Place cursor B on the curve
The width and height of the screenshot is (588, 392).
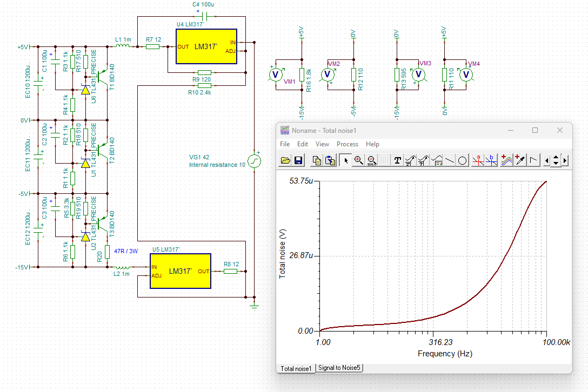491,160
